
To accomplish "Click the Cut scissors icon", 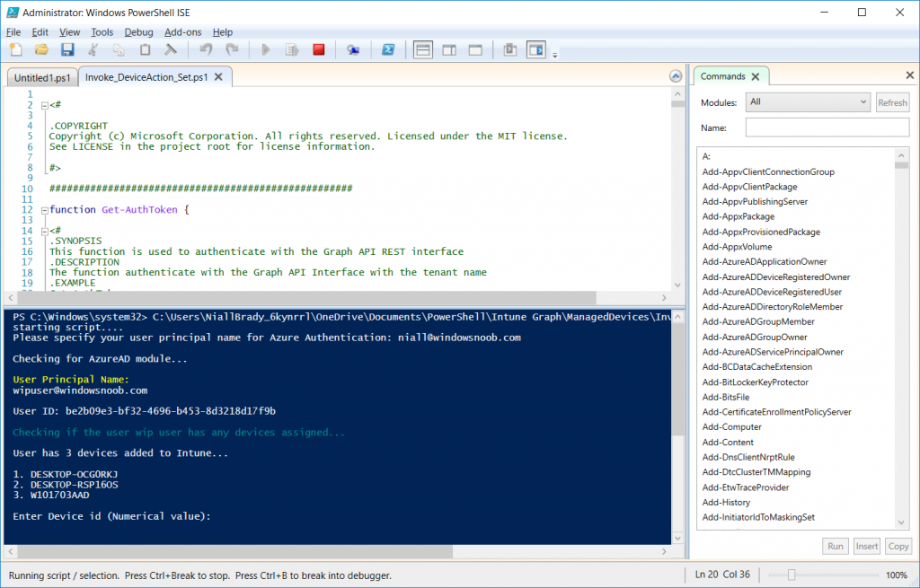I will 93,50.
